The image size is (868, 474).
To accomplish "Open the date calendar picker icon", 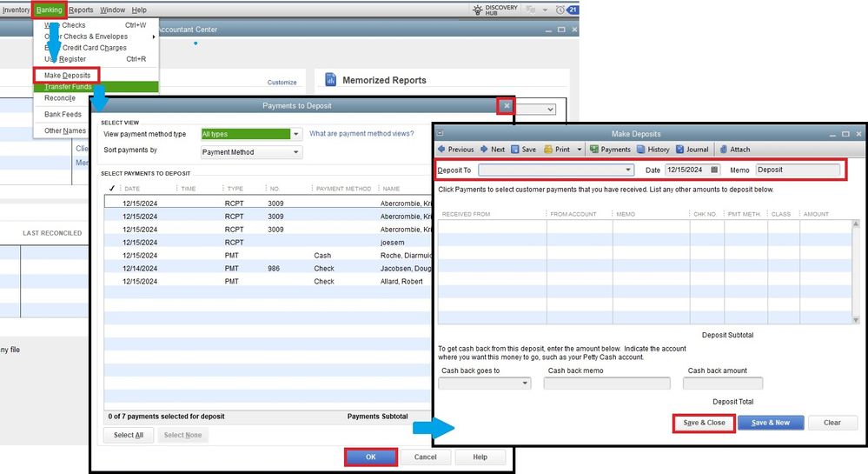I will 714,170.
